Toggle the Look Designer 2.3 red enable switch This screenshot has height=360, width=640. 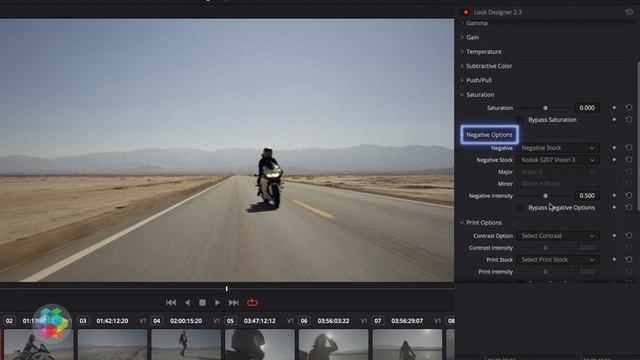(x=466, y=12)
